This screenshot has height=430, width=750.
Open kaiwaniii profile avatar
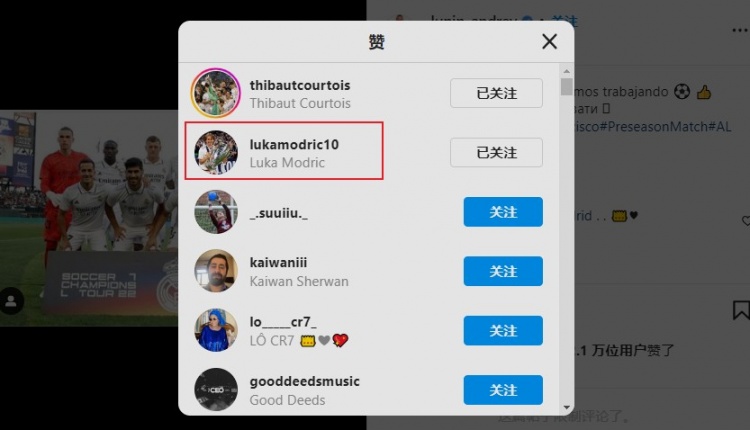click(216, 271)
